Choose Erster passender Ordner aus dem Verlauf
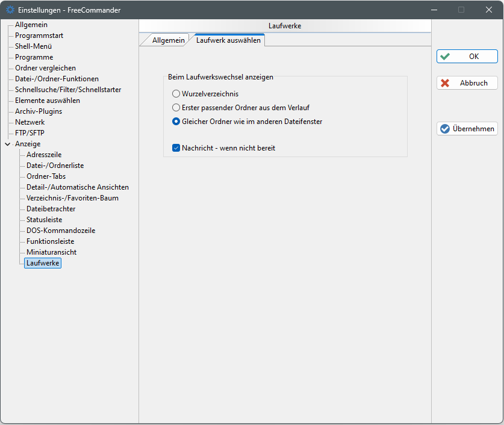This screenshot has height=425, width=504. click(176, 108)
